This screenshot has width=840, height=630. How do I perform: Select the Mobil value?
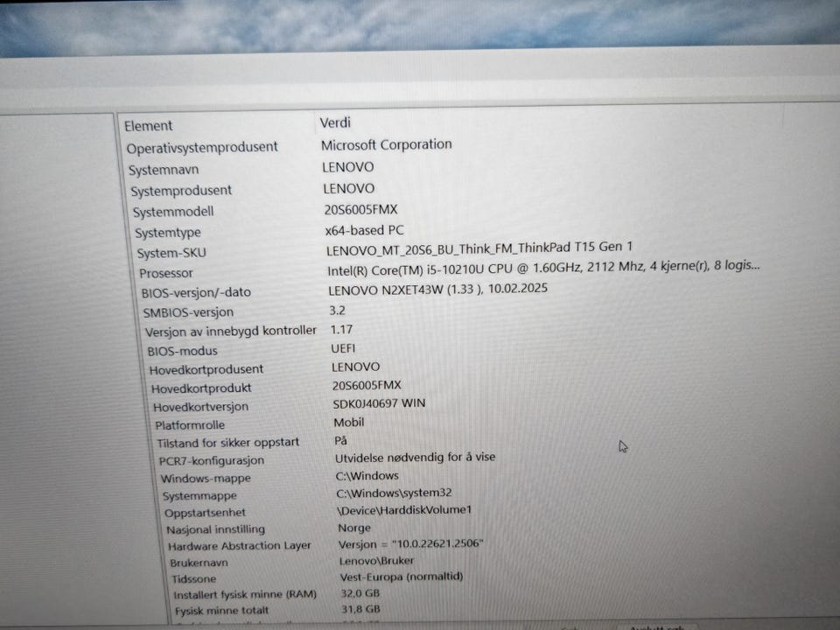[x=349, y=422]
